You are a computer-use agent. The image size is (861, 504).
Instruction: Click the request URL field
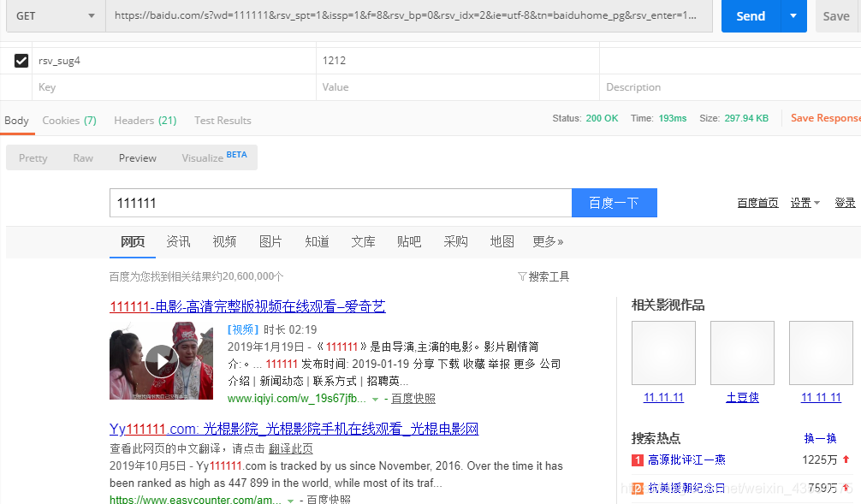409,16
